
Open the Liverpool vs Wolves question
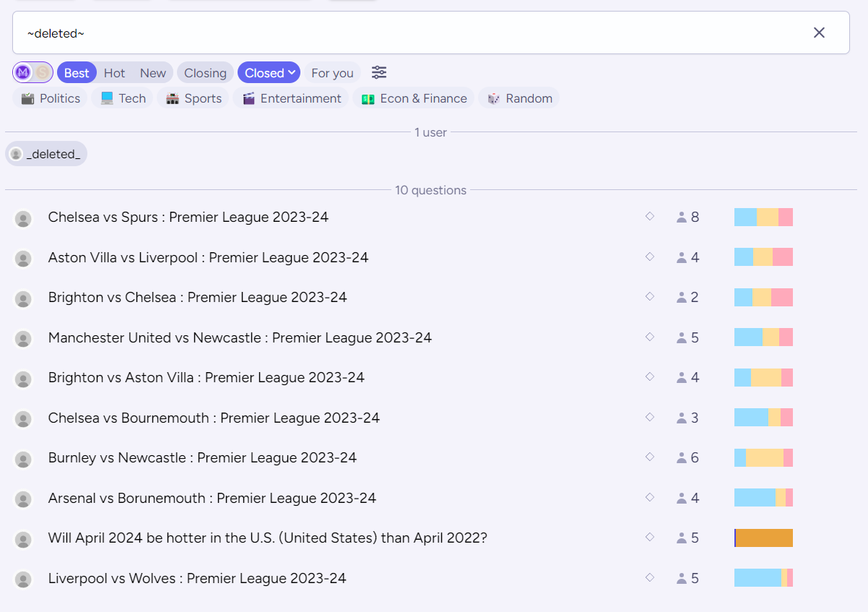(197, 578)
